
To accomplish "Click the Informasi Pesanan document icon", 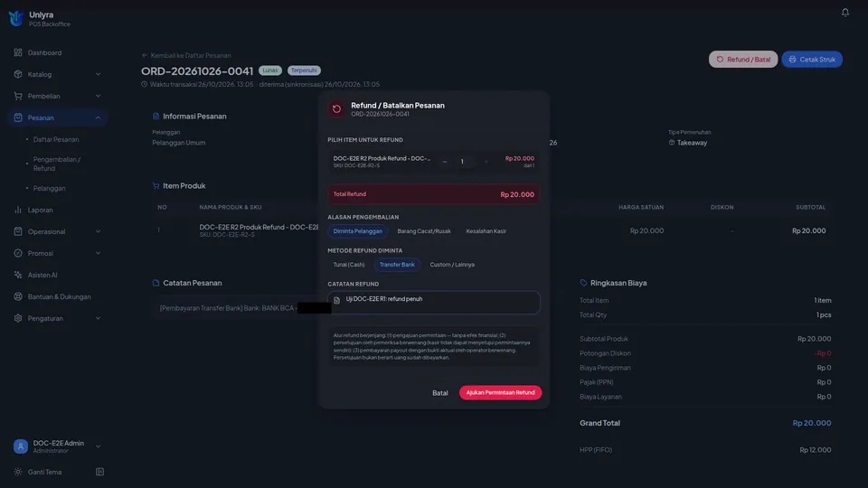I will tap(156, 117).
